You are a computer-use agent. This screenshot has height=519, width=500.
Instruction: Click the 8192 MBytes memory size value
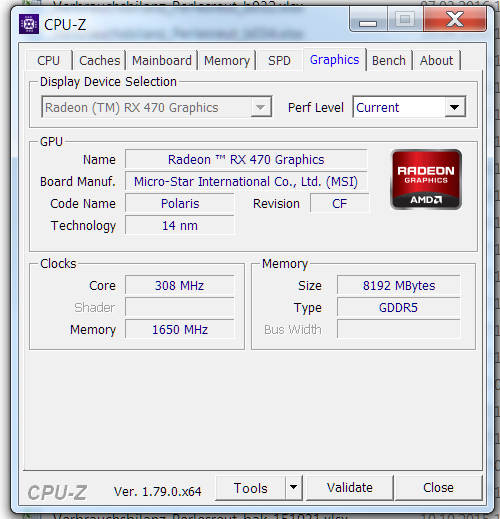[399, 286]
